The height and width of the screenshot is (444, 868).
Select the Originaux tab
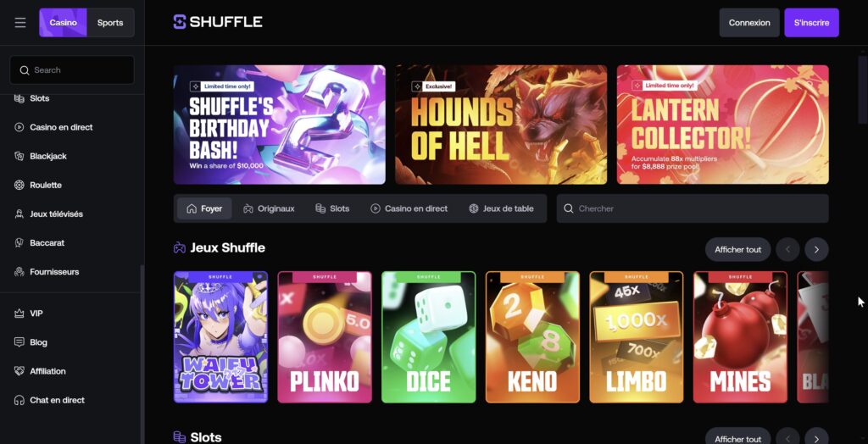pyautogui.click(x=269, y=208)
